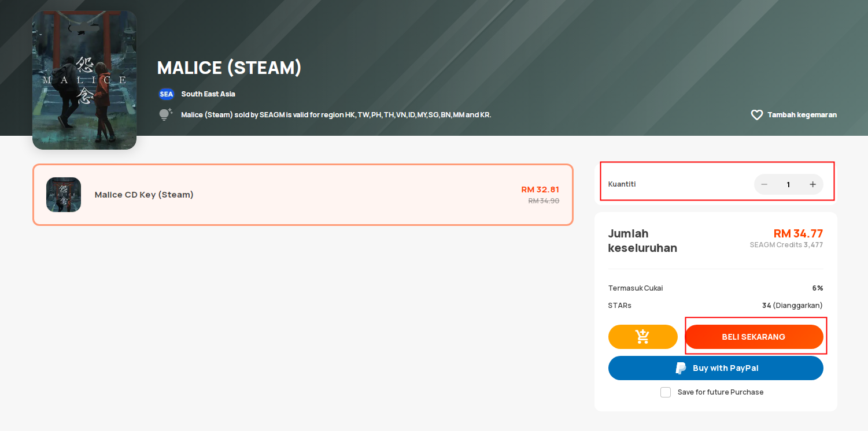Click the heart favorite icon
This screenshot has width=868, height=431.
click(756, 115)
